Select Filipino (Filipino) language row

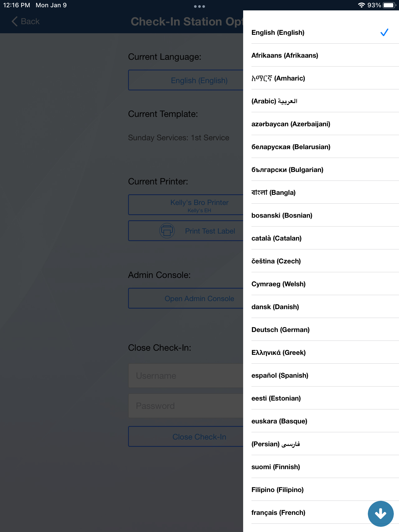pyautogui.click(x=321, y=490)
